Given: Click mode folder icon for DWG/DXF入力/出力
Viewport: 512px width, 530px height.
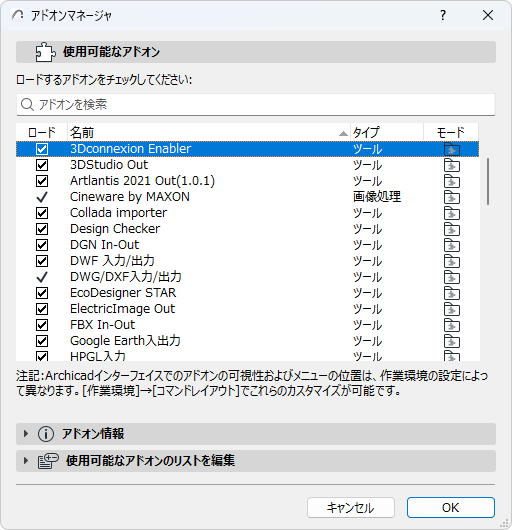Looking at the screenshot, I should pyautogui.click(x=452, y=277).
